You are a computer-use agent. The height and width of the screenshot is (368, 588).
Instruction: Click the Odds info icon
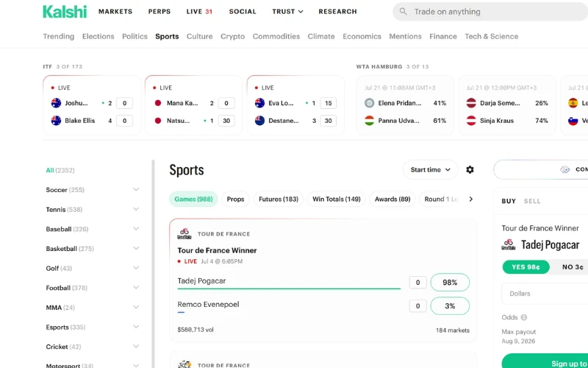(x=524, y=317)
